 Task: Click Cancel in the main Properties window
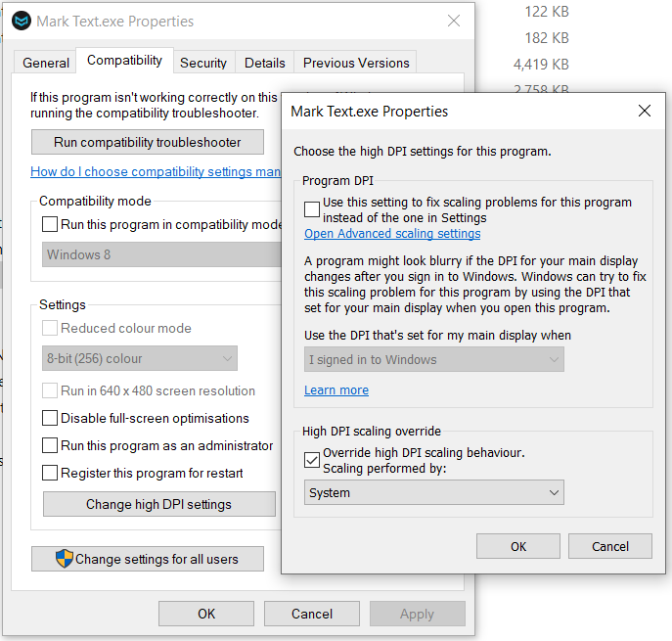tap(312, 614)
